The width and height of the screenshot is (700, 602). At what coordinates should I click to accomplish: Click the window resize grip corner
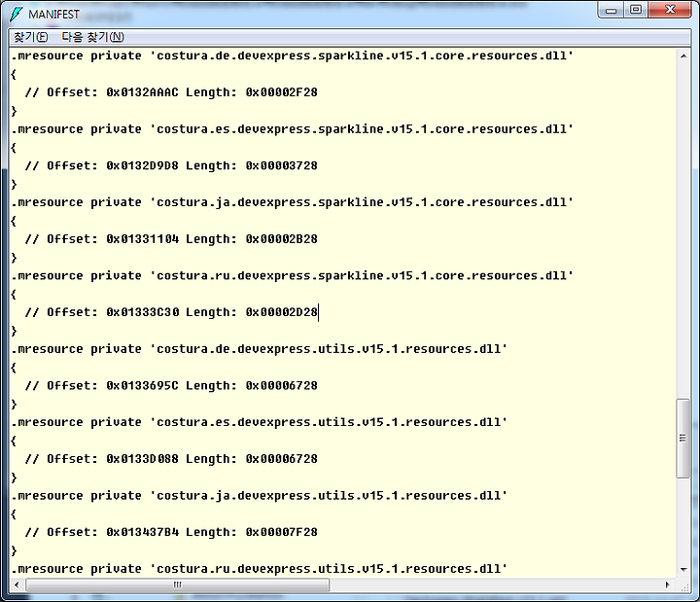click(683, 585)
